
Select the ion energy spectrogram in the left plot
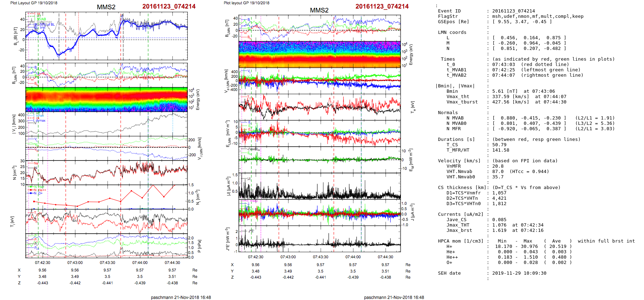click(x=106, y=100)
